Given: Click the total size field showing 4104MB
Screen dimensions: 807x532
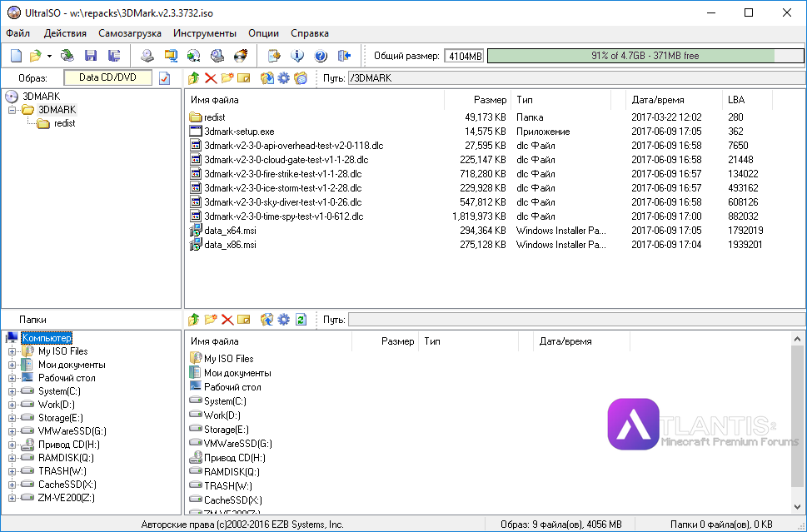Looking at the screenshot, I should coord(464,56).
